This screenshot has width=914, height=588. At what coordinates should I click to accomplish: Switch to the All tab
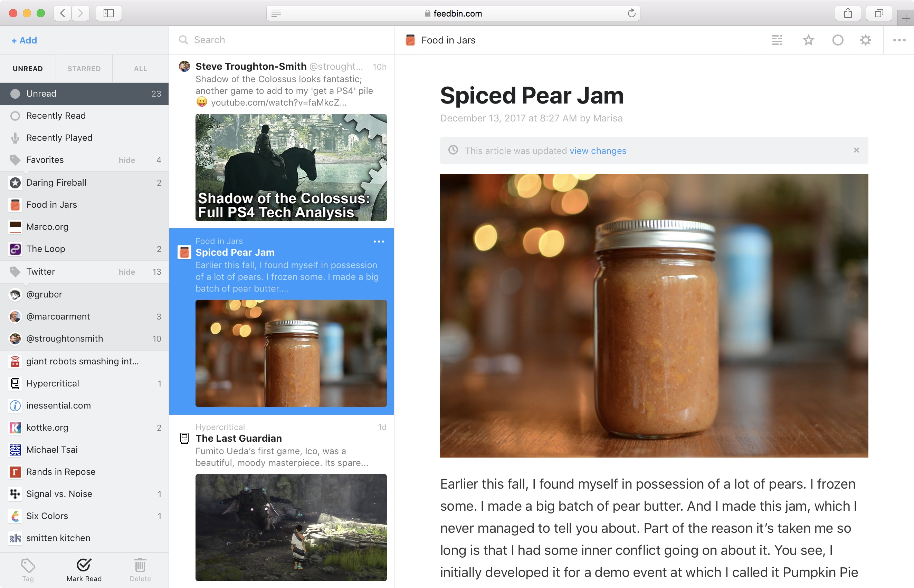pos(140,69)
